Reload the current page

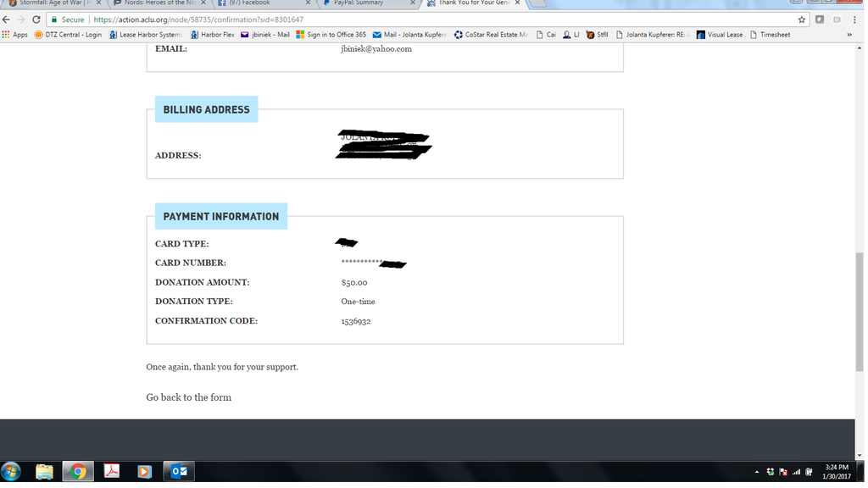[36, 19]
